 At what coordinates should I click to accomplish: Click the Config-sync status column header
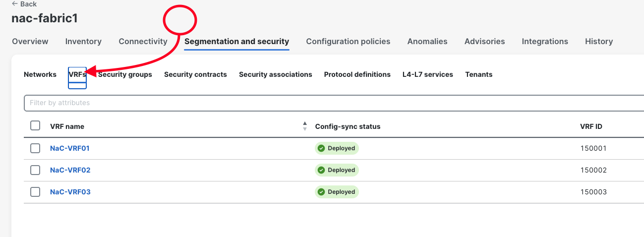(x=348, y=126)
